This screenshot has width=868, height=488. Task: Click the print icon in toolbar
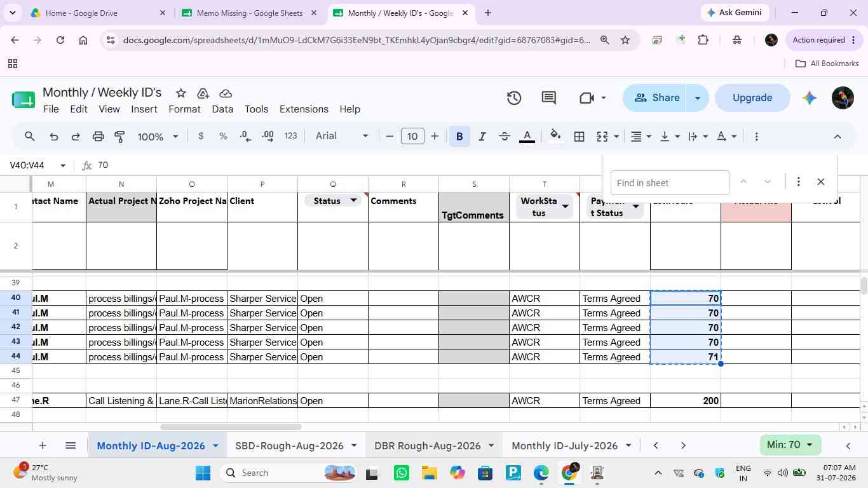click(x=98, y=136)
